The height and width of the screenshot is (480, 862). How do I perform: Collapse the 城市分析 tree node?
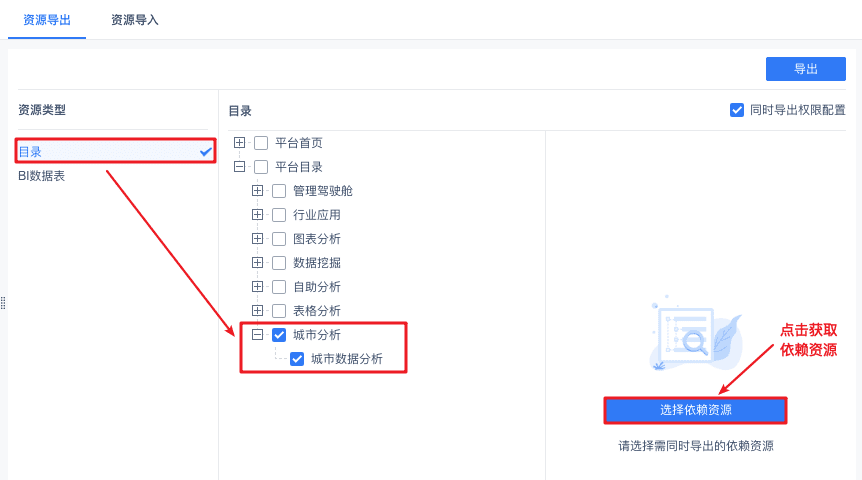[257, 335]
